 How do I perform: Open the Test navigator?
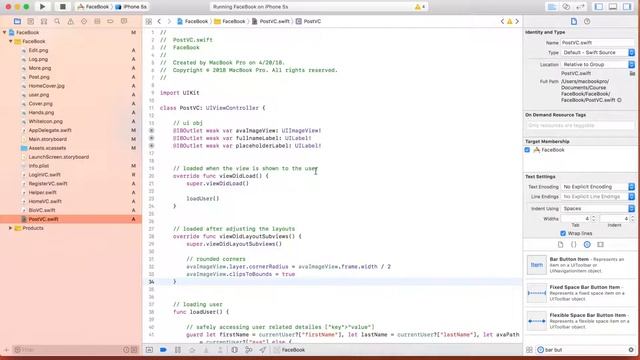click(x=84, y=21)
